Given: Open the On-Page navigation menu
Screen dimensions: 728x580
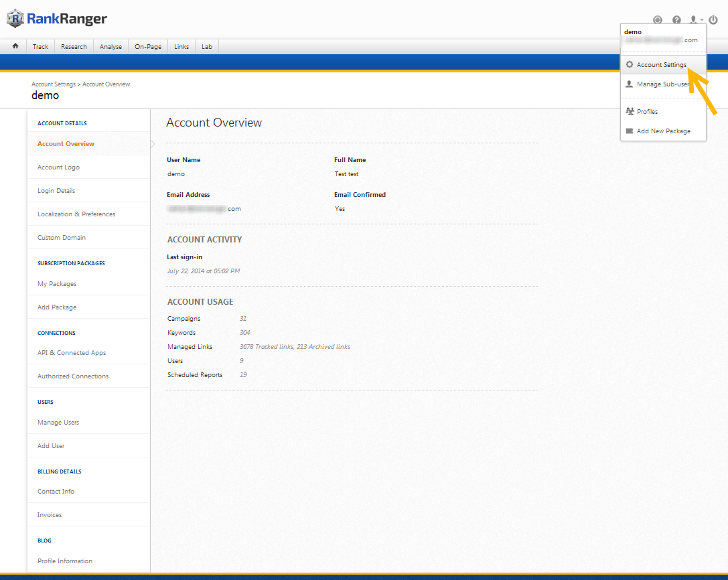Looking at the screenshot, I should (148, 47).
